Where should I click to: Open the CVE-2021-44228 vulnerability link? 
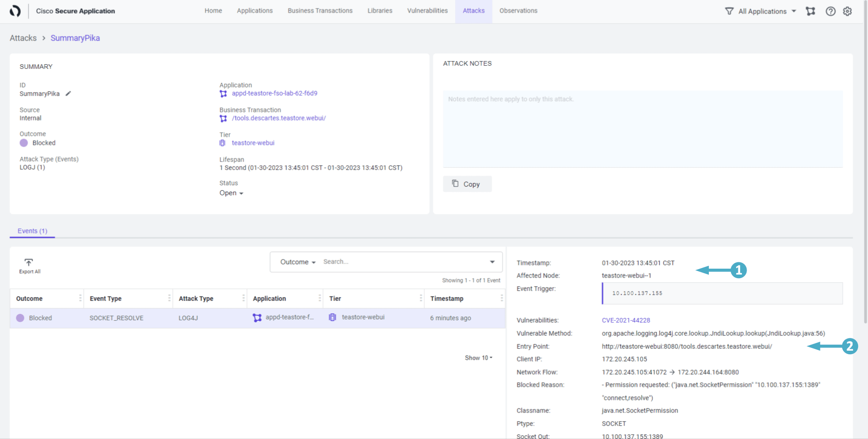pyautogui.click(x=626, y=320)
